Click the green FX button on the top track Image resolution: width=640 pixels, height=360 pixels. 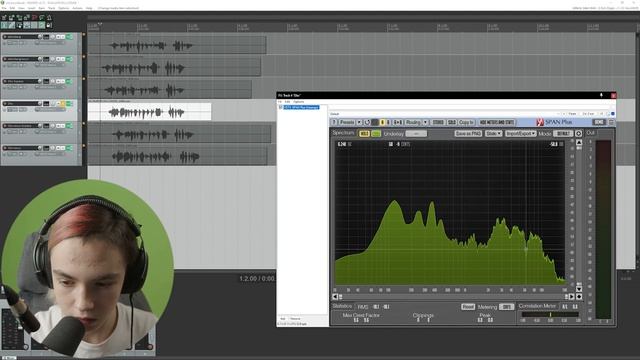69,37
